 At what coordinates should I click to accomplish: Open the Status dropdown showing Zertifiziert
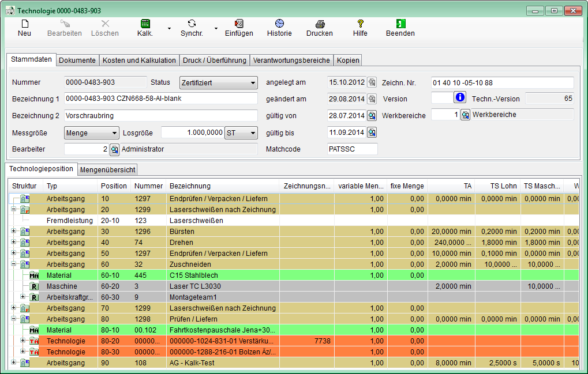(x=219, y=82)
